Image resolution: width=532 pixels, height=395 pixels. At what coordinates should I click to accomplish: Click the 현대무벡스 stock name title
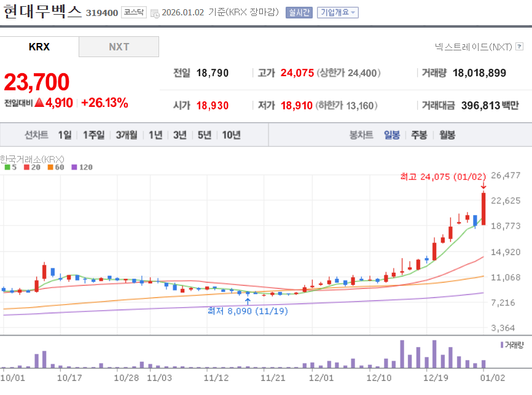(x=42, y=11)
